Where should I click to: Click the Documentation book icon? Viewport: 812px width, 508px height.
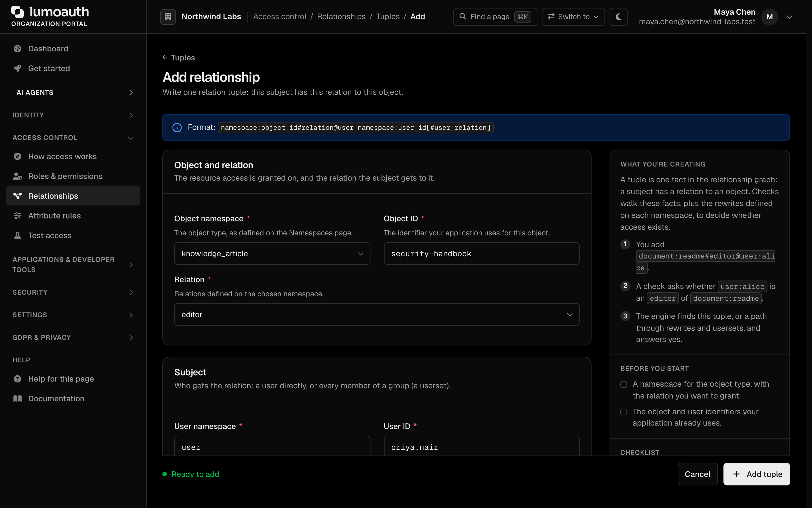point(17,398)
